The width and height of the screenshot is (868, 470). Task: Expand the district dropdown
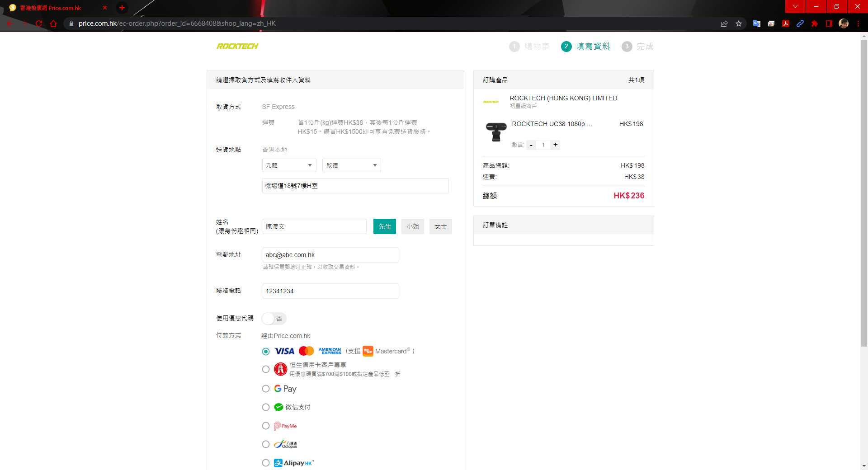(351, 165)
